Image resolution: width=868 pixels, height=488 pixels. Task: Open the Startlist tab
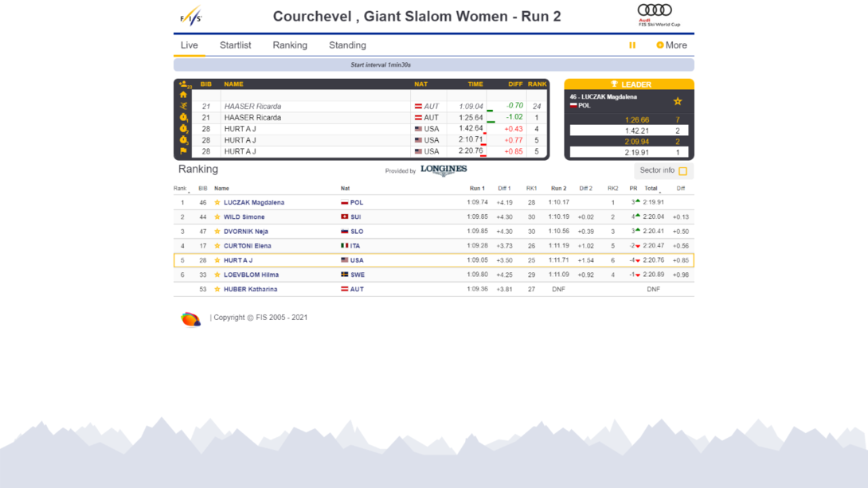235,45
